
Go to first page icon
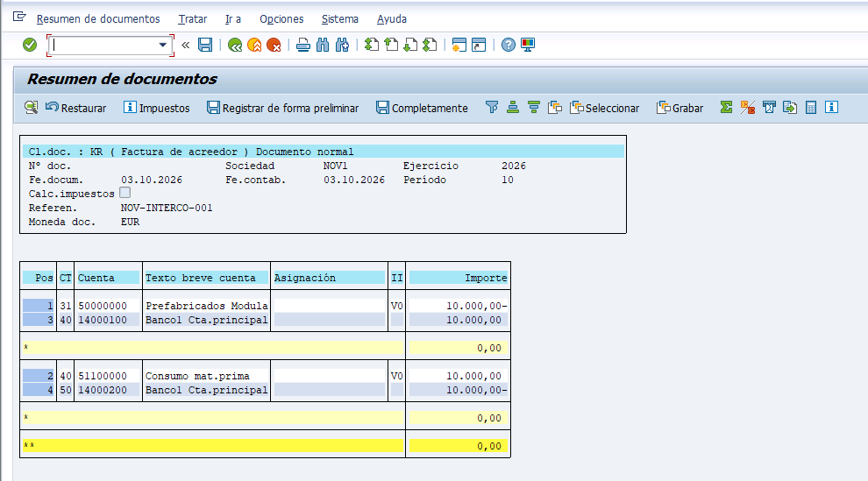[372, 45]
